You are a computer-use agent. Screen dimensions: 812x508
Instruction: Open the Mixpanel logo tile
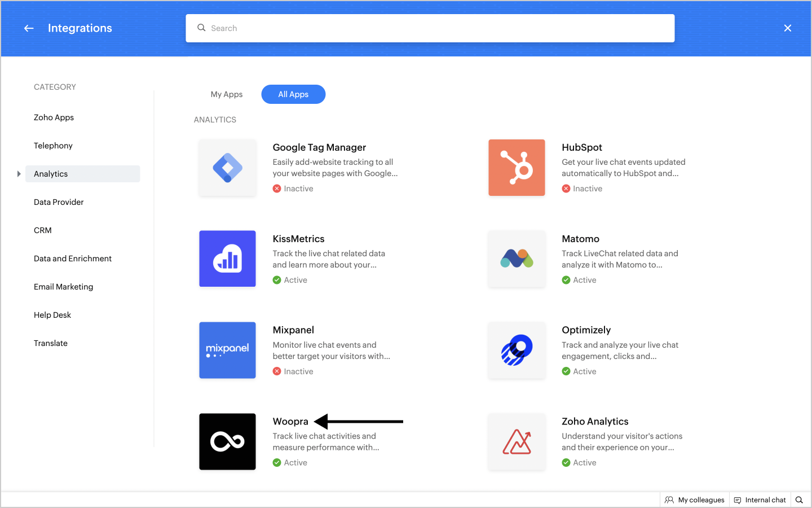[227, 350]
